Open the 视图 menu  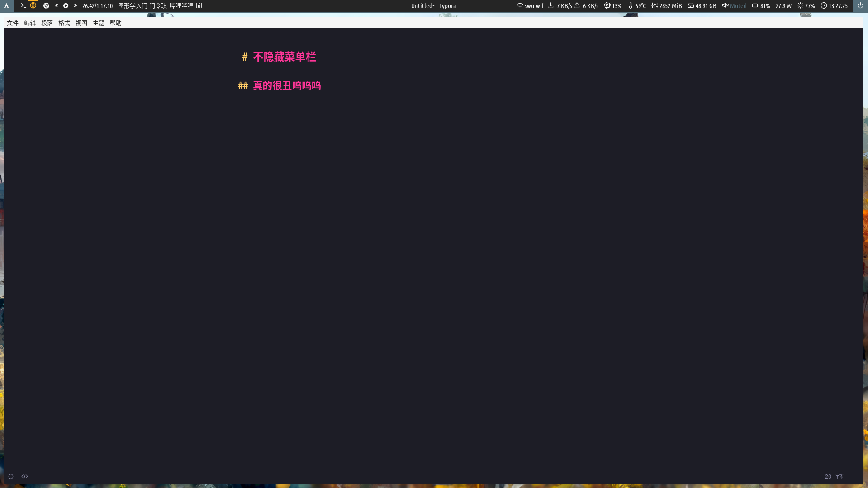pyautogui.click(x=81, y=23)
